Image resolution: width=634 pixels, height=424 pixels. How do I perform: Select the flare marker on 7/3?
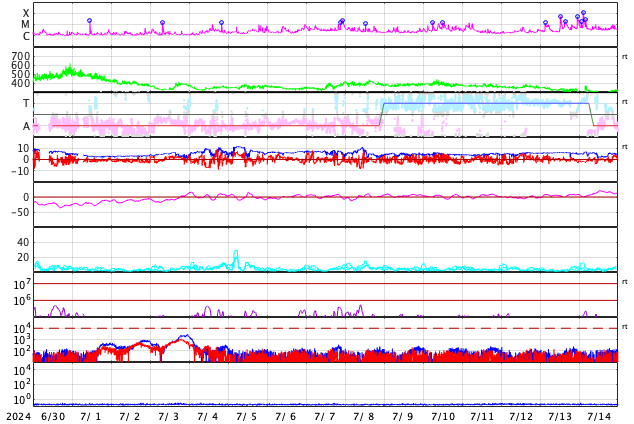[163, 23]
